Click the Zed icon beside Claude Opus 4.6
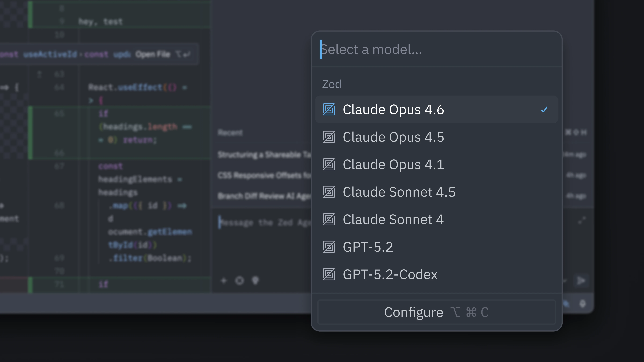The height and width of the screenshot is (362, 644). tap(329, 109)
